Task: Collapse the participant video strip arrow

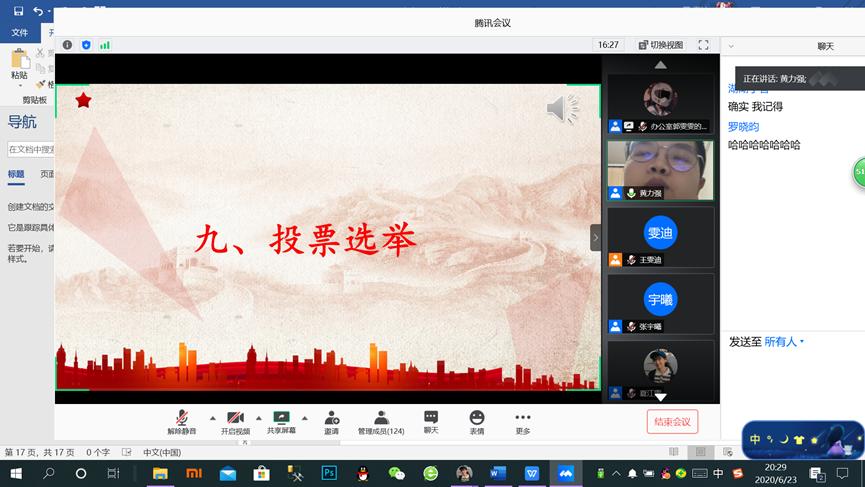Action: [595, 237]
